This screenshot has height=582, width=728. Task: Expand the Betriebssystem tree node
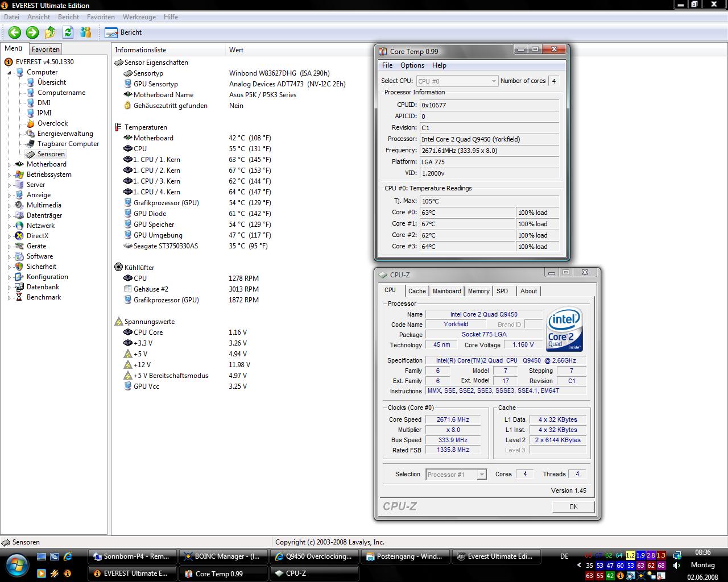coord(9,175)
